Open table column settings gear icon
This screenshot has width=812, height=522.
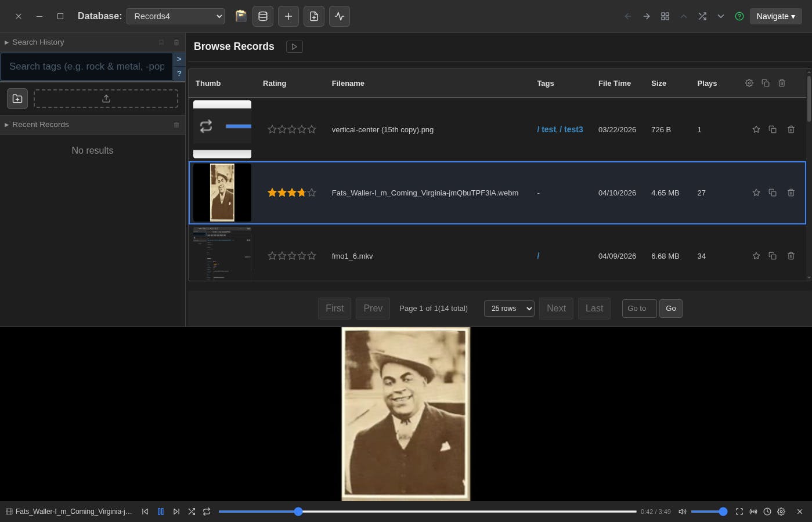(749, 83)
